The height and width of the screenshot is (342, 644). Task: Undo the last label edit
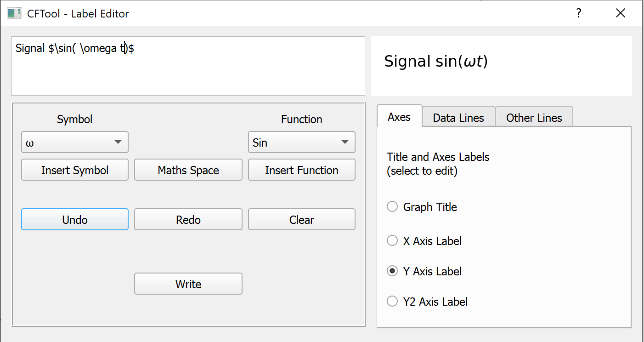tap(74, 220)
